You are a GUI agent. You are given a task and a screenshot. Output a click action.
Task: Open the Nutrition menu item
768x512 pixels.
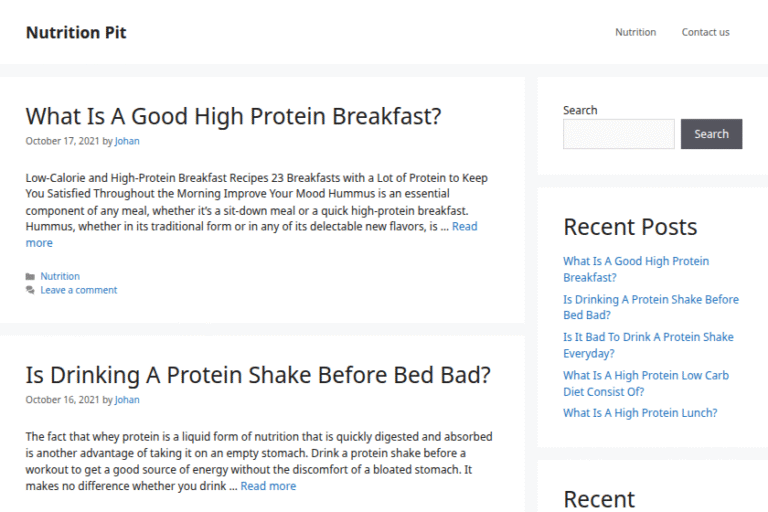click(635, 32)
